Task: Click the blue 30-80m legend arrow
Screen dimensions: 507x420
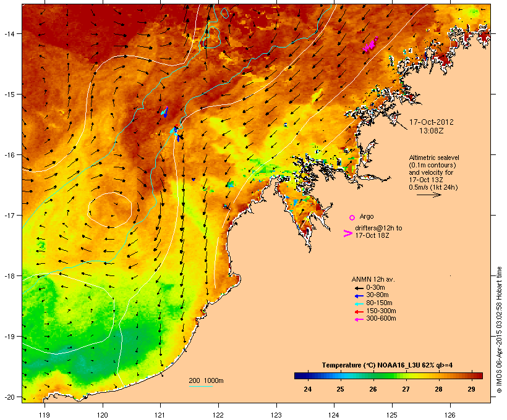Action: coord(359,296)
